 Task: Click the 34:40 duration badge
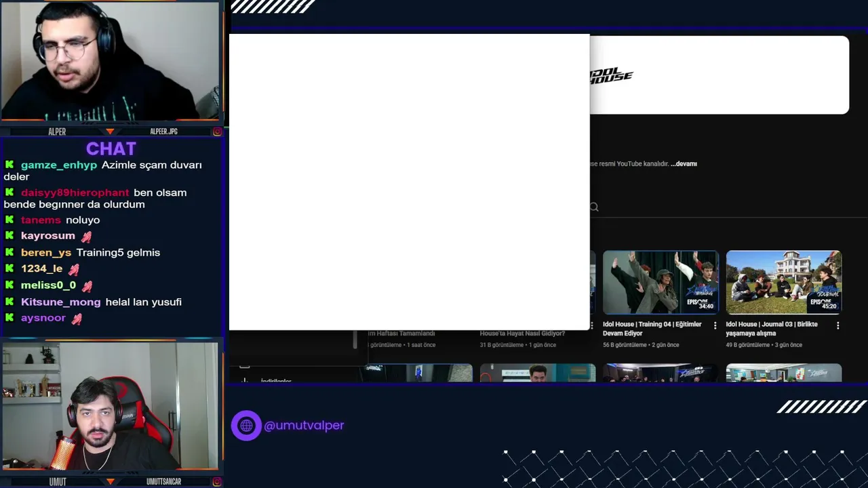(706, 306)
